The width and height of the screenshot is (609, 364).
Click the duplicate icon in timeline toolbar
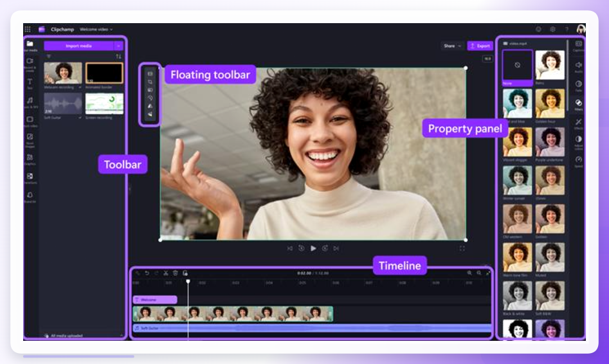185,273
